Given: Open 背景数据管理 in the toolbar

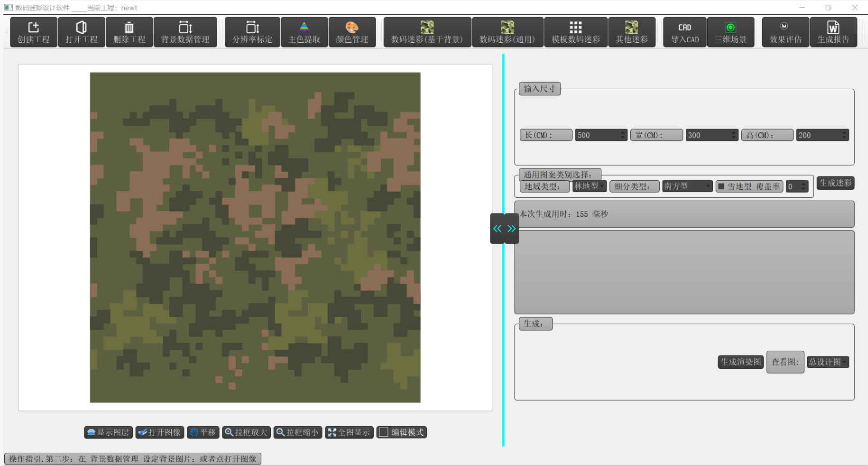Looking at the screenshot, I should point(185,32).
